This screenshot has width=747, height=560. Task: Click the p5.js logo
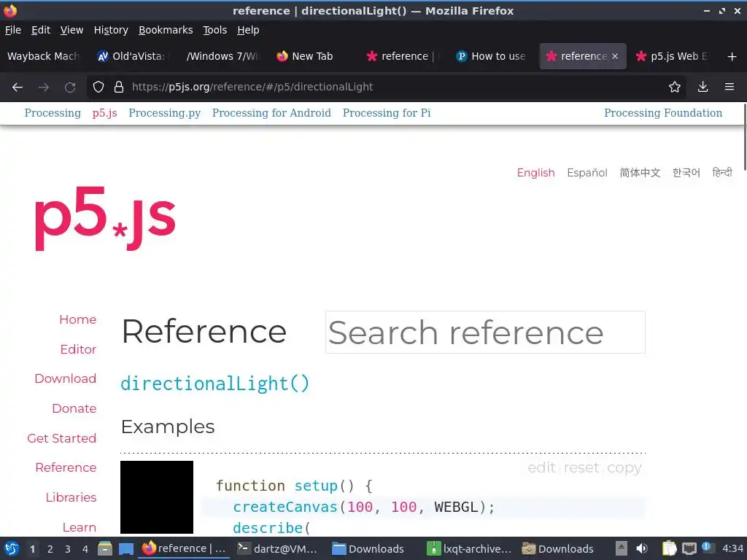105,217
